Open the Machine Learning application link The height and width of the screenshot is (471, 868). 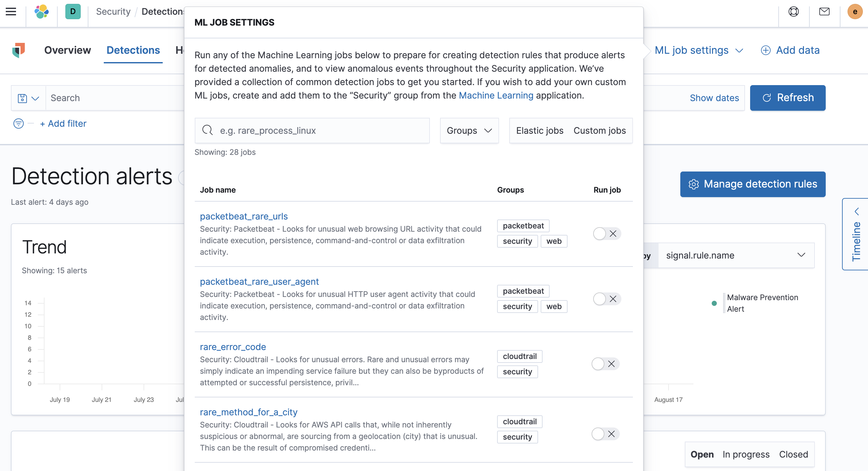496,96
